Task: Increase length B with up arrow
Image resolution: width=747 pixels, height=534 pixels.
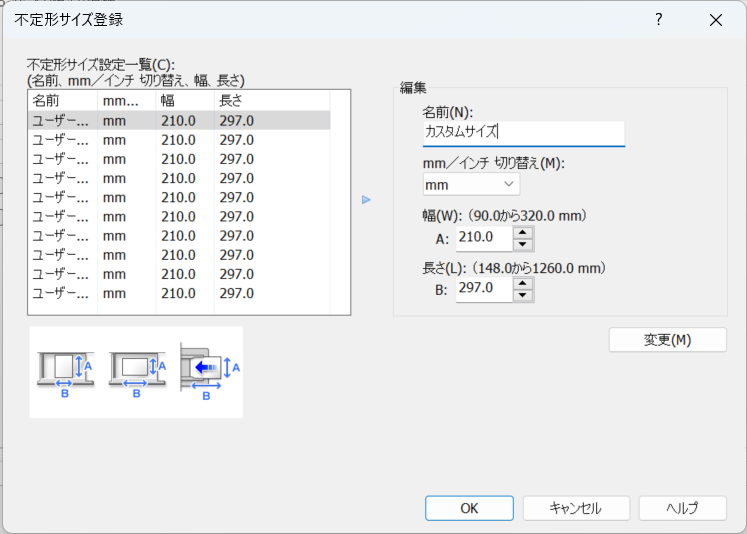Action: click(523, 283)
